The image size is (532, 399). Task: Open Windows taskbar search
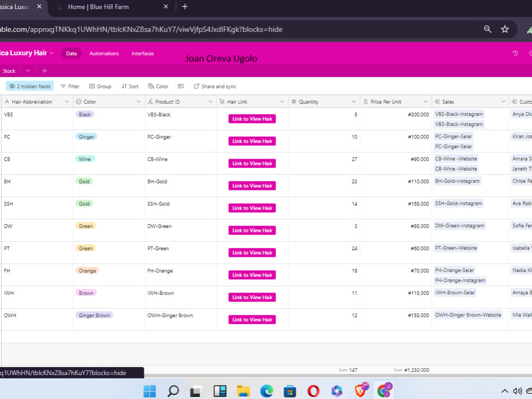(x=173, y=391)
